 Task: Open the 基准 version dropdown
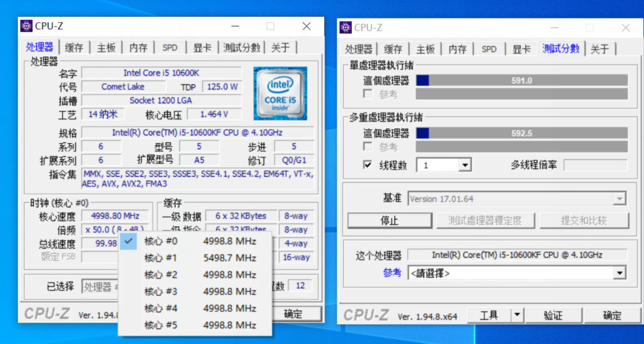(x=619, y=199)
